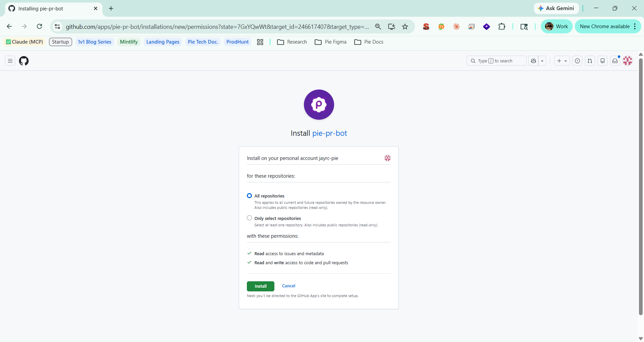Open the Claude starburst extension icon

point(456,26)
